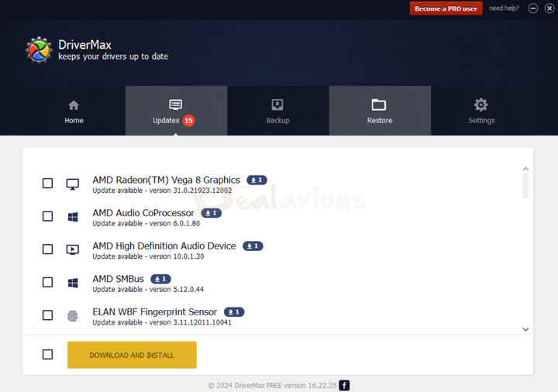Check the AMD Radeon(TM) Vega 8 Graphics checkbox

tap(47, 184)
